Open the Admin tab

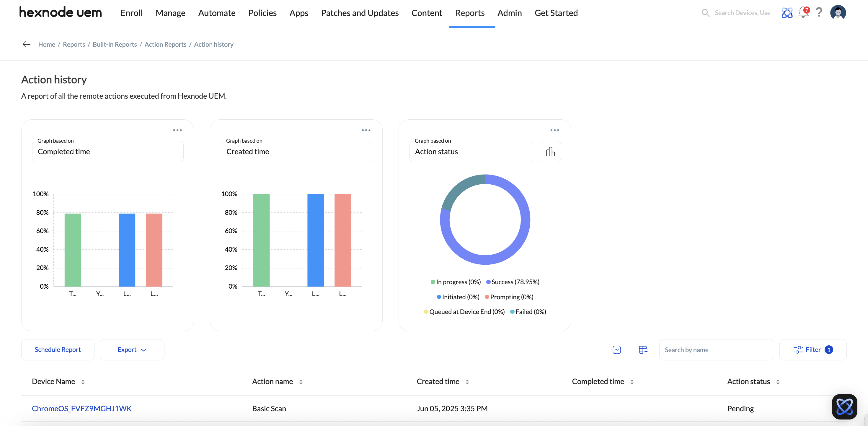[510, 13]
